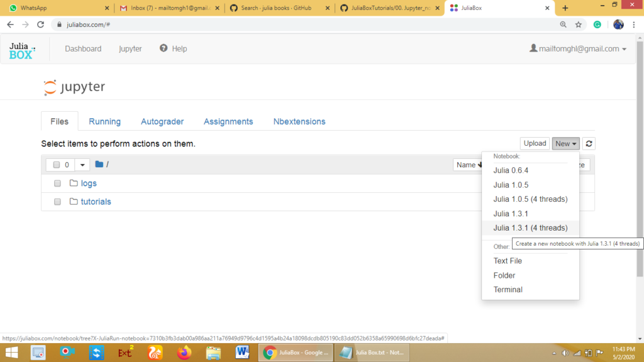
Task: Switch to the Running tab
Action: [x=105, y=121]
